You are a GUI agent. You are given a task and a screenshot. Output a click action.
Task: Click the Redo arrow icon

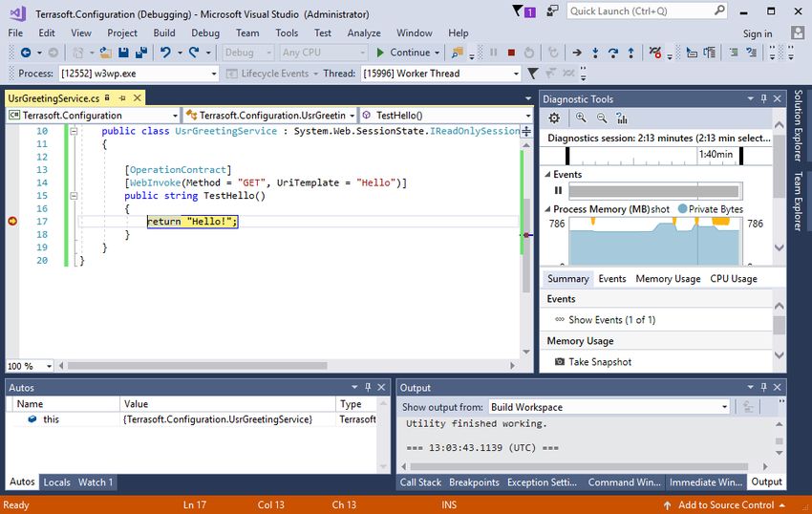click(x=194, y=53)
